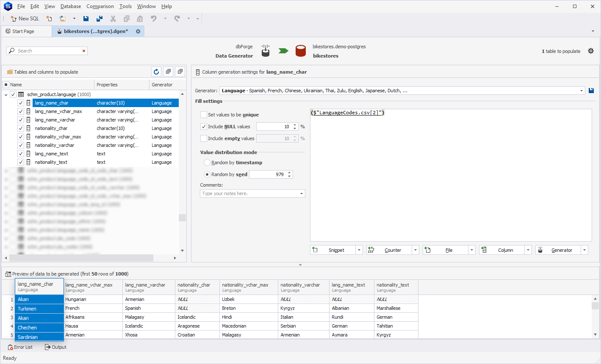The width and height of the screenshot is (601, 364).
Task: Open the Generator button dropdown arrow
Action: tap(584, 250)
